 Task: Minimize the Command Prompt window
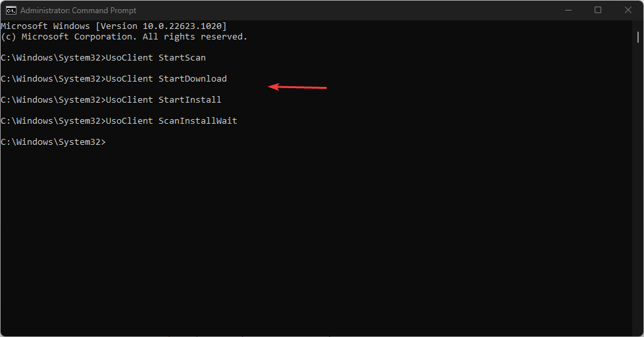[568, 11]
